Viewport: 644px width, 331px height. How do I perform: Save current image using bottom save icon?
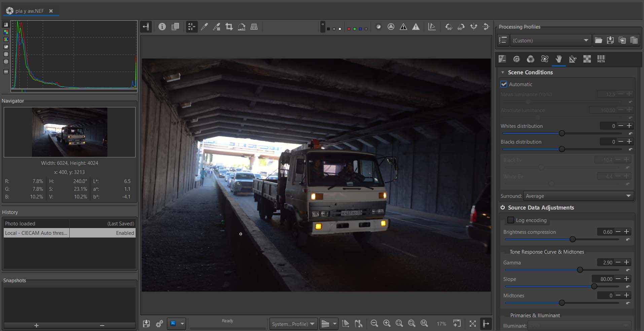(146, 324)
